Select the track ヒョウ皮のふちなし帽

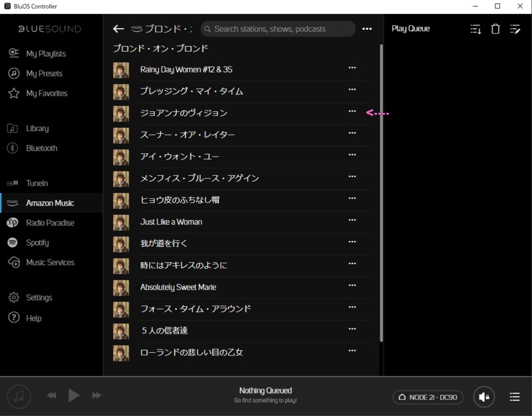click(180, 200)
